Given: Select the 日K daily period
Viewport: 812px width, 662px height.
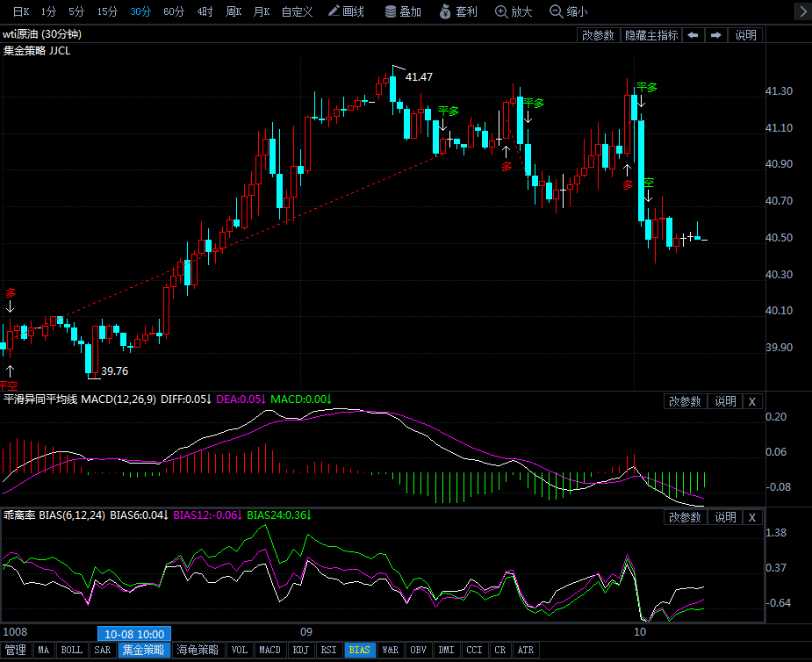Looking at the screenshot, I should (20, 11).
